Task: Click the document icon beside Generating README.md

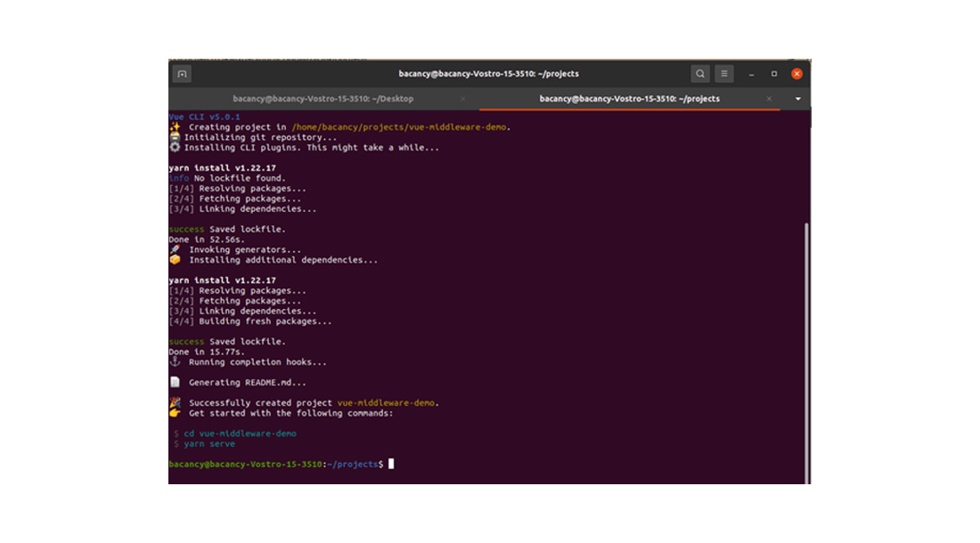Action: pos(175,383)
